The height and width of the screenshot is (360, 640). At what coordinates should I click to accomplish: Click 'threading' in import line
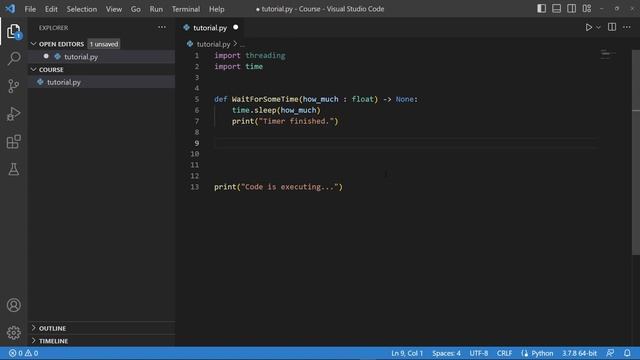click(x=265, y=56)
